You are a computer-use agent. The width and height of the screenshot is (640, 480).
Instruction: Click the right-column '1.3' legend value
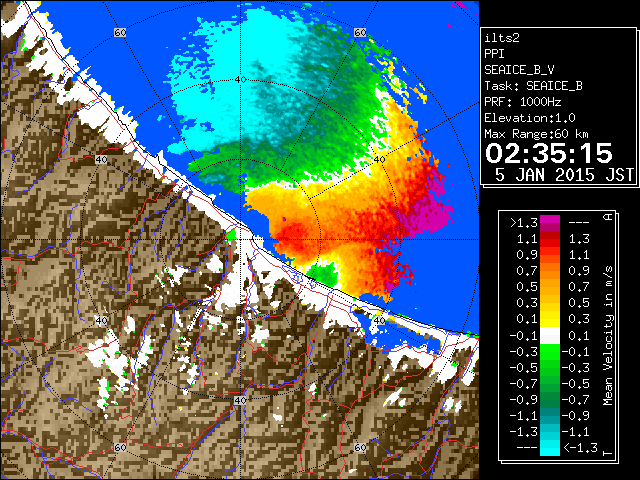[579, 239]
